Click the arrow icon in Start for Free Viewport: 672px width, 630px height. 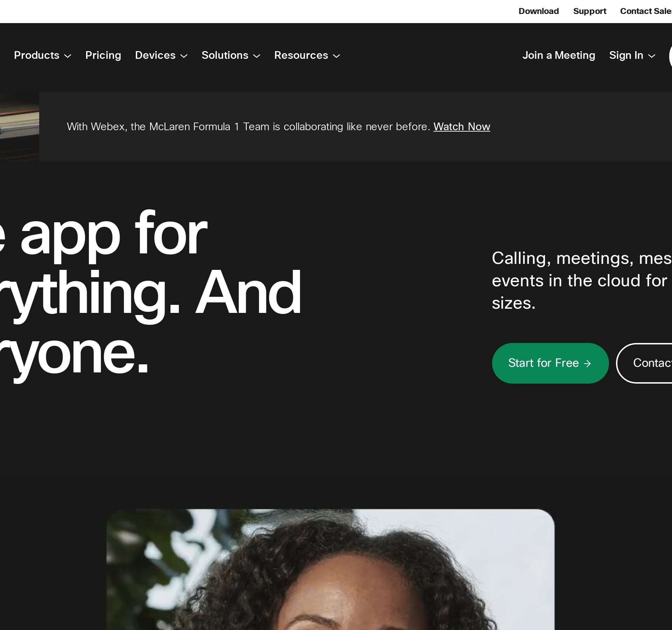click(588, 364)
